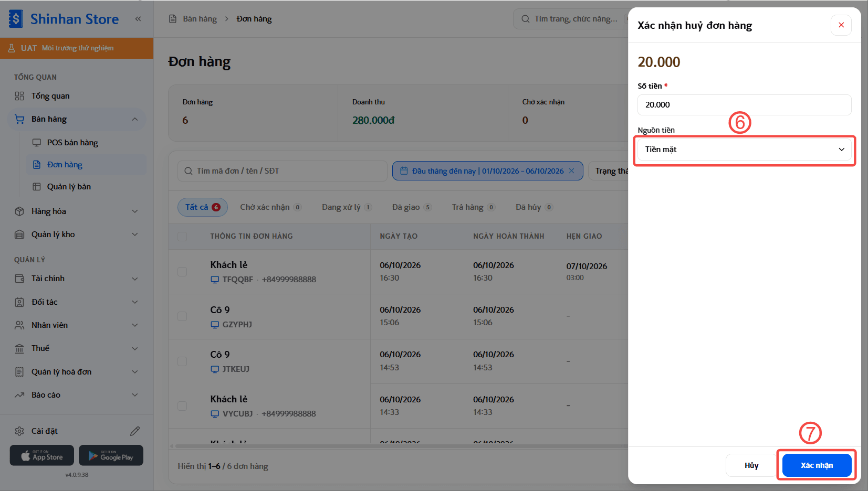
Task: Click the Shinhan Store logo icon
Action: pos(16,19)
